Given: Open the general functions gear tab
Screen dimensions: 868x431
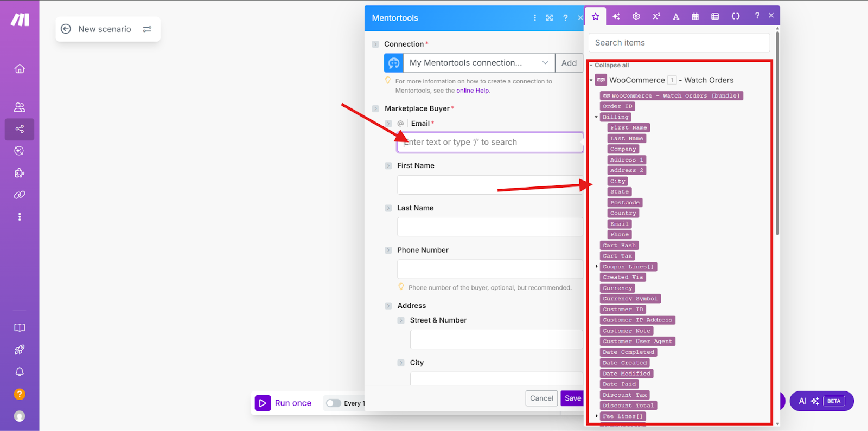Looking at the screenshot, I should point(636,16).
